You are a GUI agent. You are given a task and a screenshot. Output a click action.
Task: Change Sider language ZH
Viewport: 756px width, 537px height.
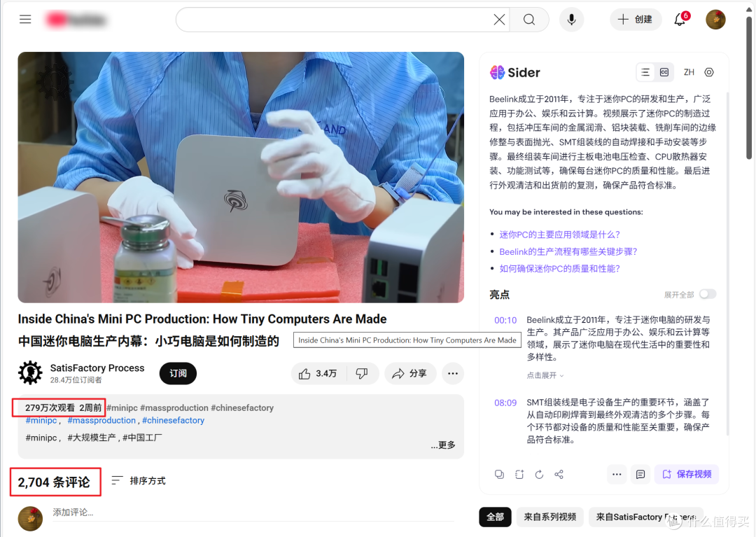point(689,72)
